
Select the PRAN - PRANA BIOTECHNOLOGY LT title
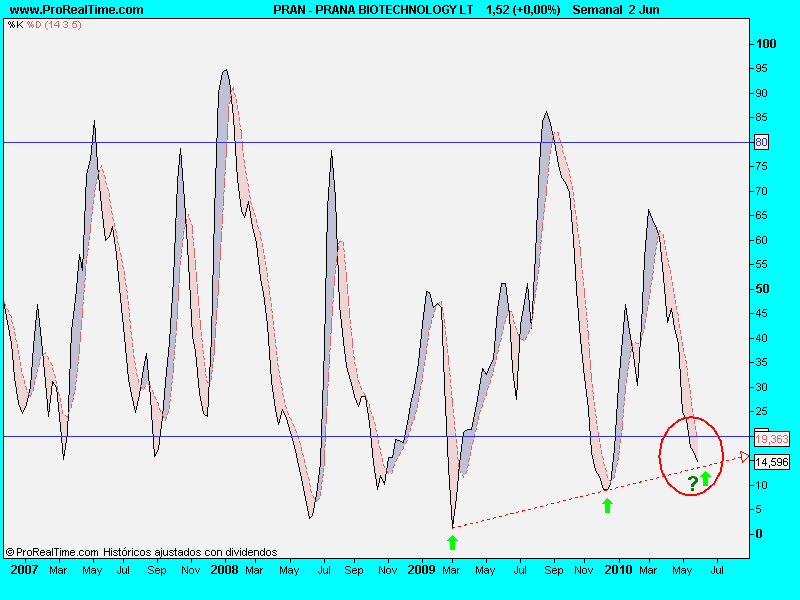(x=373, y=10)
